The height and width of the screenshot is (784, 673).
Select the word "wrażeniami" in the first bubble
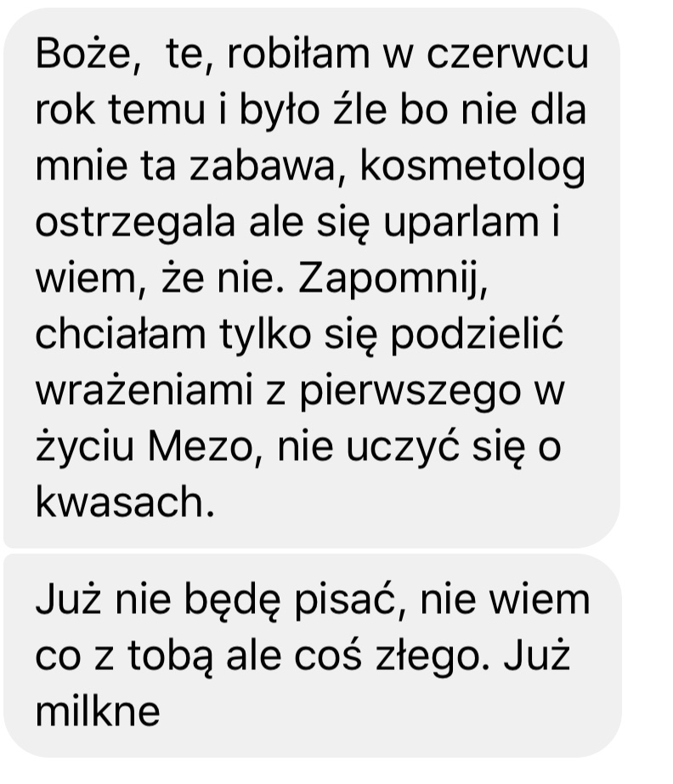pyautogui.click(x=144, y=390)
